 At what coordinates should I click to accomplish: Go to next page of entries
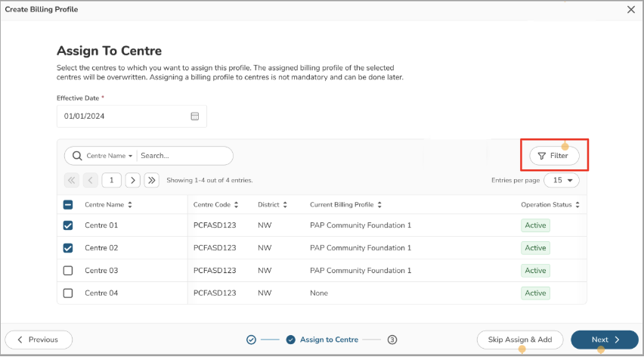133,180
